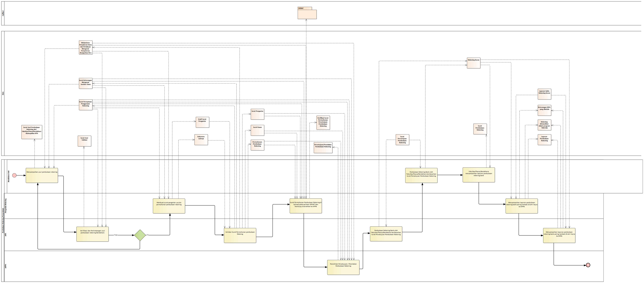Screen dimensions: 644x283
Task: Select Validasi Surat Permohonan pembukaan Rekening activity
Action: point(240,235)
